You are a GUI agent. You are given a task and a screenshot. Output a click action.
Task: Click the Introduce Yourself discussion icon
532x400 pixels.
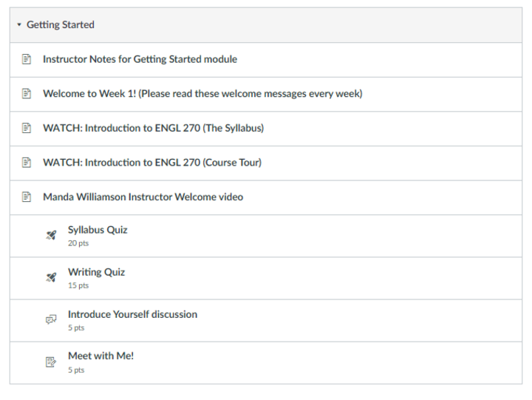pos(51,320)
